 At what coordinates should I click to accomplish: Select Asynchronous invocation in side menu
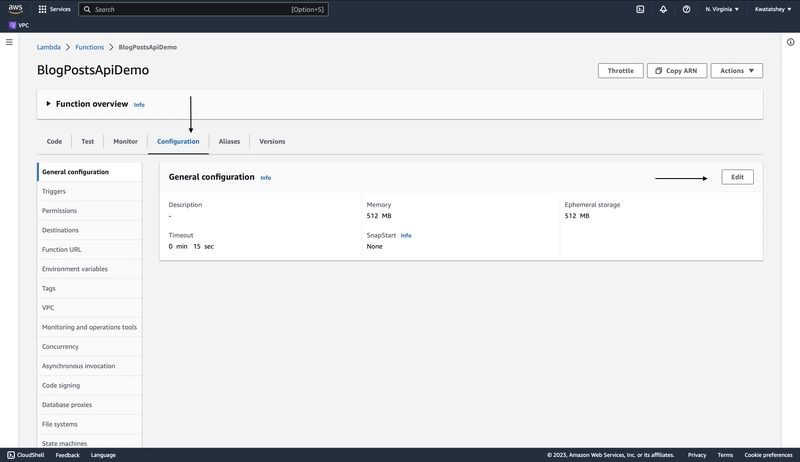coord(89,366)
